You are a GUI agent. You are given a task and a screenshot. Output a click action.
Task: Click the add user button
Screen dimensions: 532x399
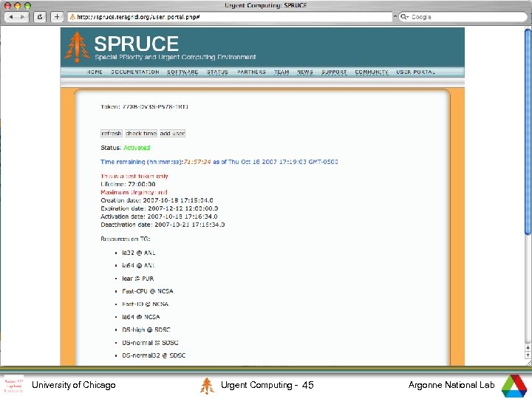point(172,133)
